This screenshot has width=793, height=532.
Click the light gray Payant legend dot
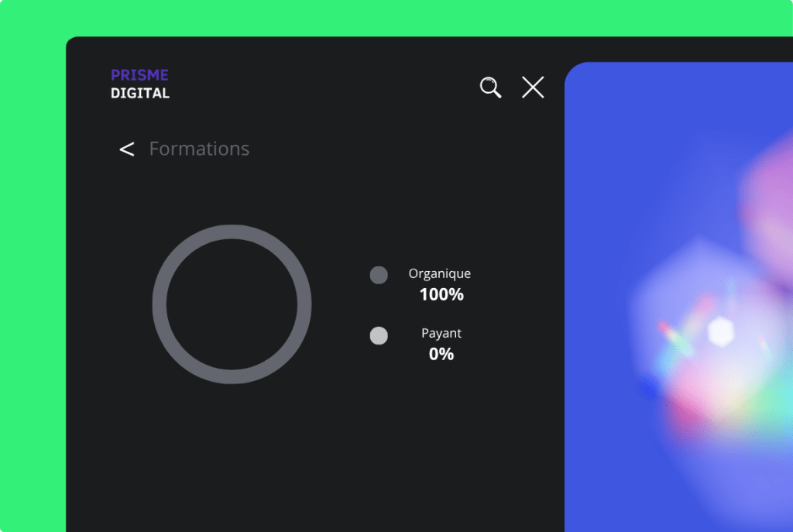tap(379, 335)
